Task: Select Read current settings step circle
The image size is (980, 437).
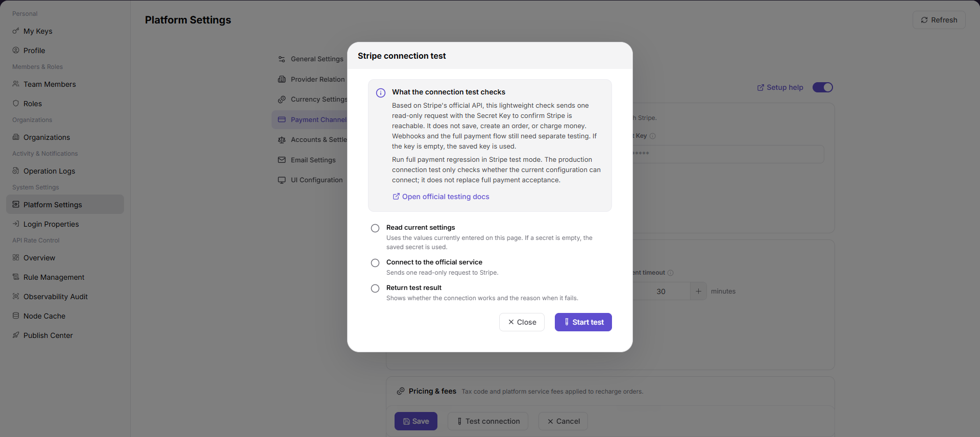Action: tap(375, 228)
